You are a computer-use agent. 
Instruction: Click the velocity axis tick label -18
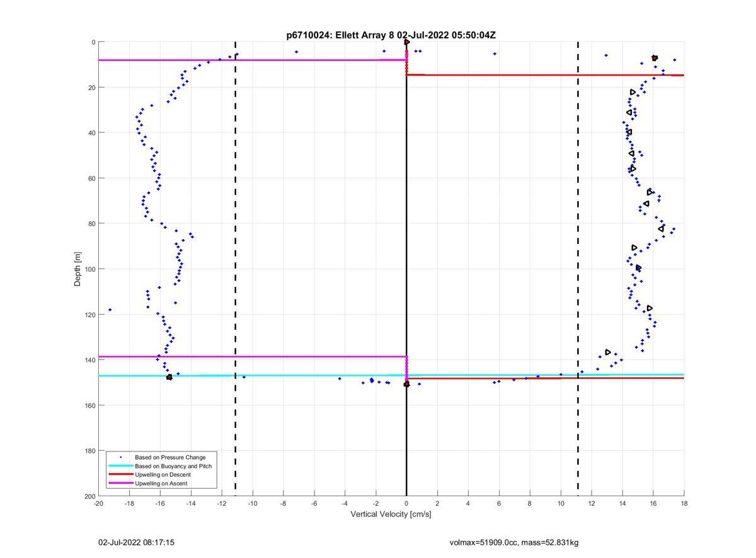click(129, 503)
